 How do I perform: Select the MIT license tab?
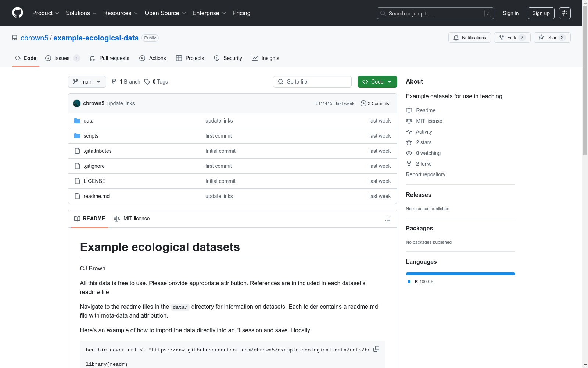click(x=132, y=219)
